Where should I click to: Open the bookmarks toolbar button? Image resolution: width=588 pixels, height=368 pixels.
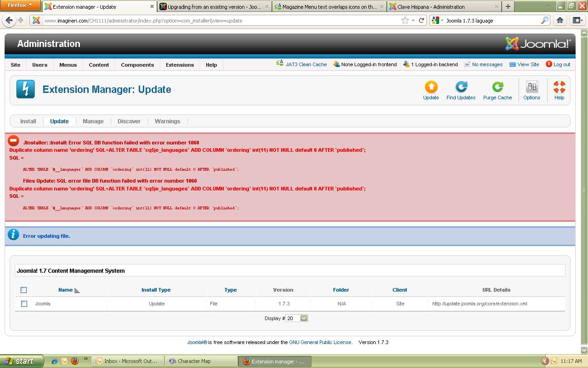click(577, 20)
